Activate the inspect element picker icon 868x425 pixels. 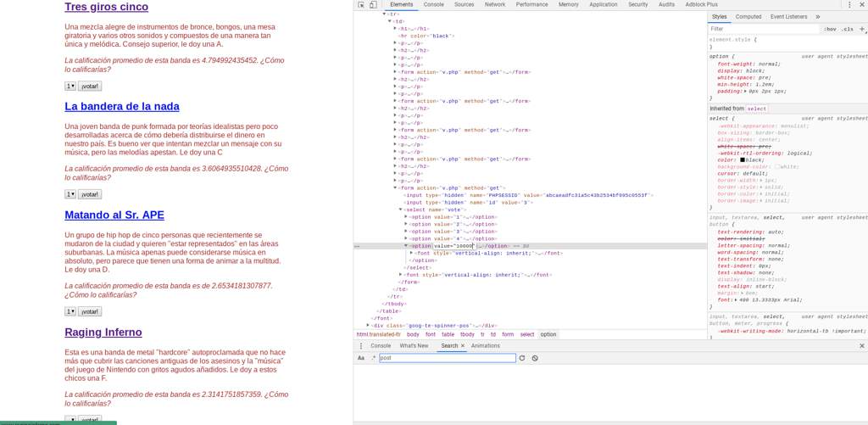tap(361, 4)
